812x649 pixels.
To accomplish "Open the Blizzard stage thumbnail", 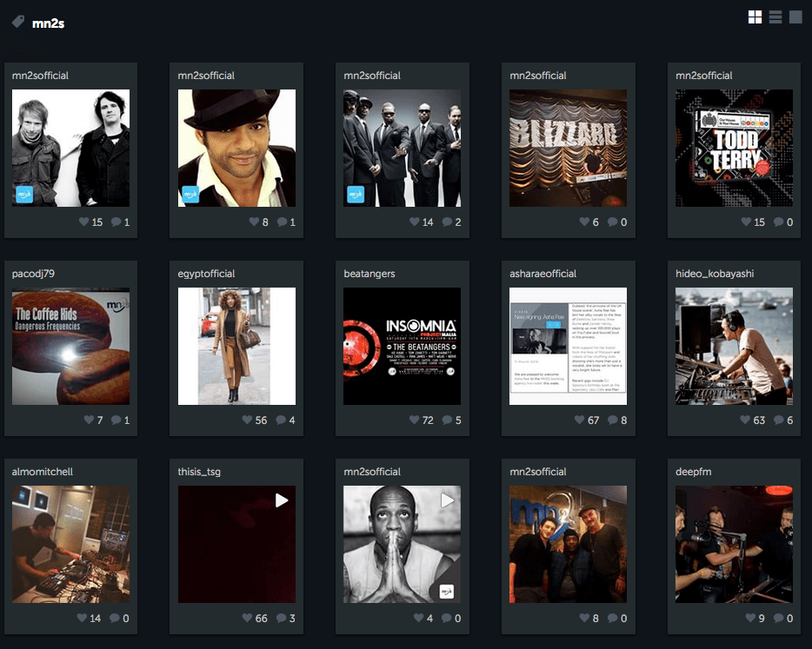I will (568, 148).
